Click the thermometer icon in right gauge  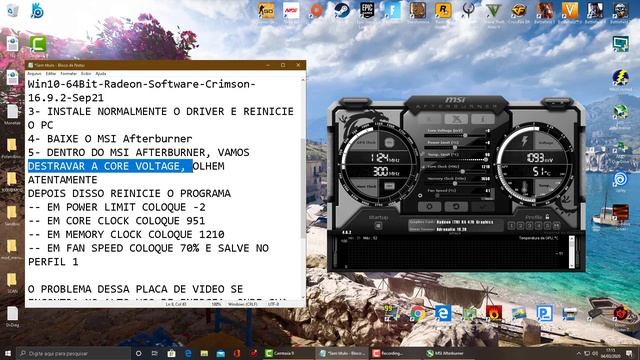point(524,187)
